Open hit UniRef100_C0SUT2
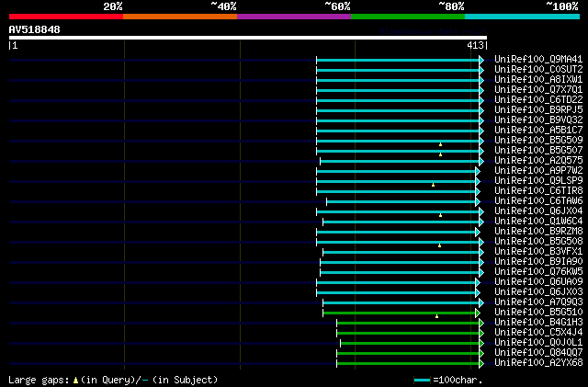588x387 pixels. coord(538,70)
